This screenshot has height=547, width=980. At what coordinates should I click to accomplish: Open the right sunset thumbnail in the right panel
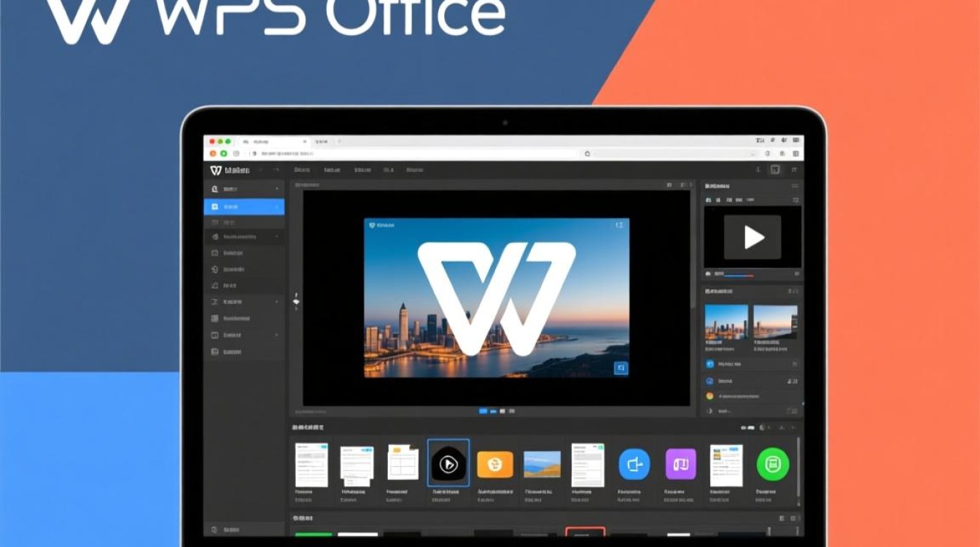775,322
